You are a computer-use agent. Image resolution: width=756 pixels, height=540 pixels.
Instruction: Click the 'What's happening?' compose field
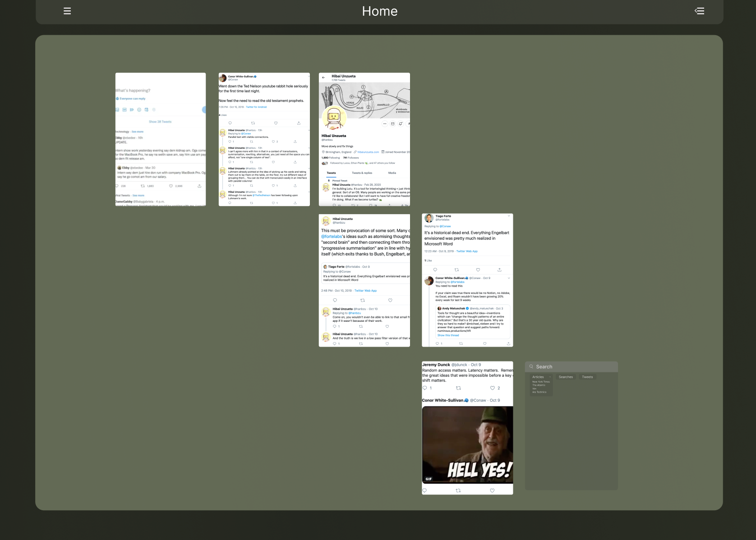pyautogui.click(x=133, y=91)
